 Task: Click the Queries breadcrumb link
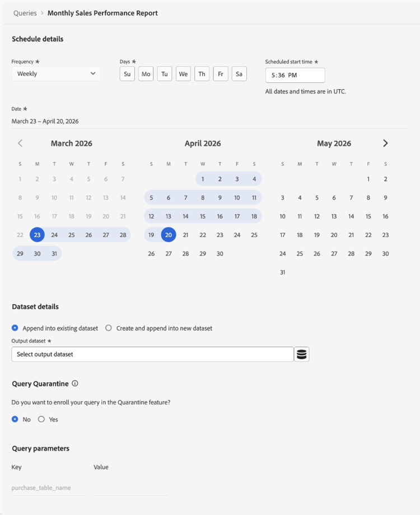pyautogui.click(x=25, y=13)
